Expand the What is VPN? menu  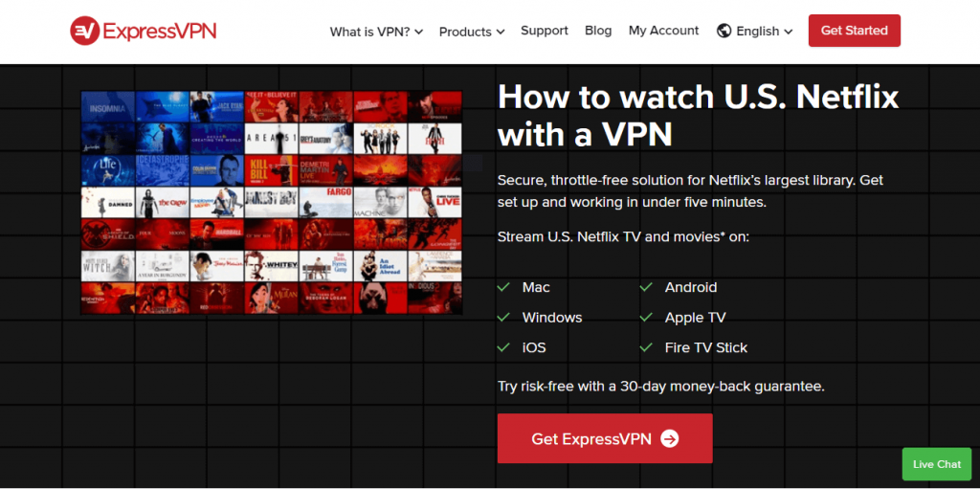click(x=376, y=32)
